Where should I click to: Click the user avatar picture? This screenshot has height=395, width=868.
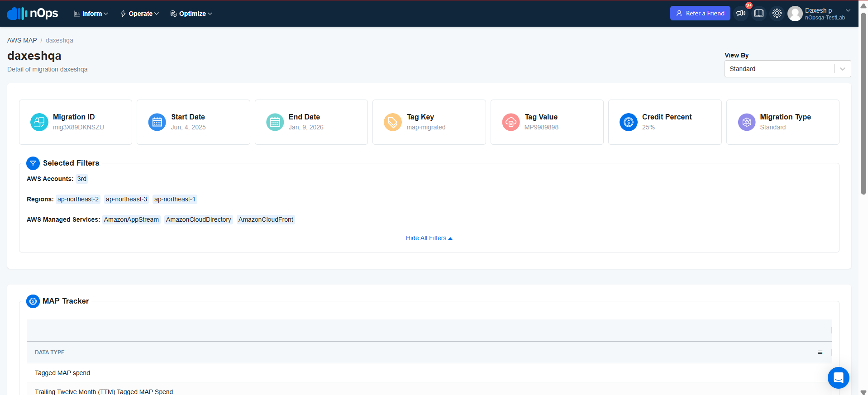coord(795,14)
